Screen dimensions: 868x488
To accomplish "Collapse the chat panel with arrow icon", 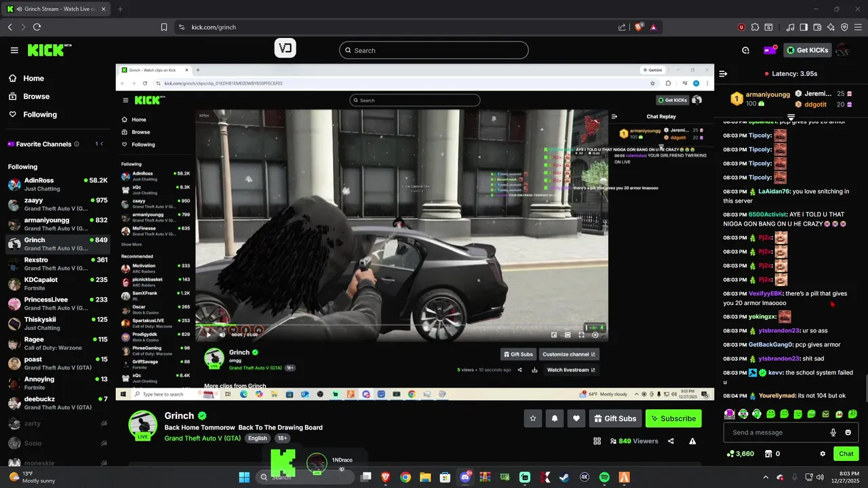I will pyautogui.click(x=723, y=74).
